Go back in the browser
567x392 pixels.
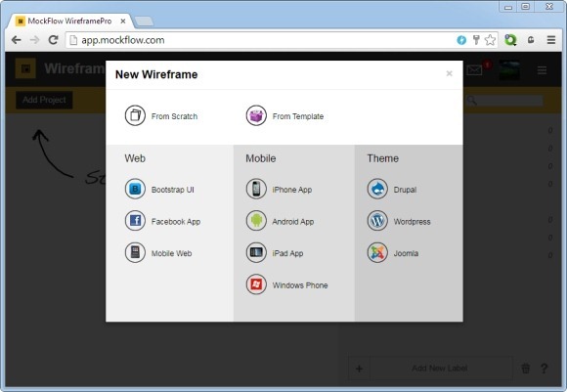[17, 40]
